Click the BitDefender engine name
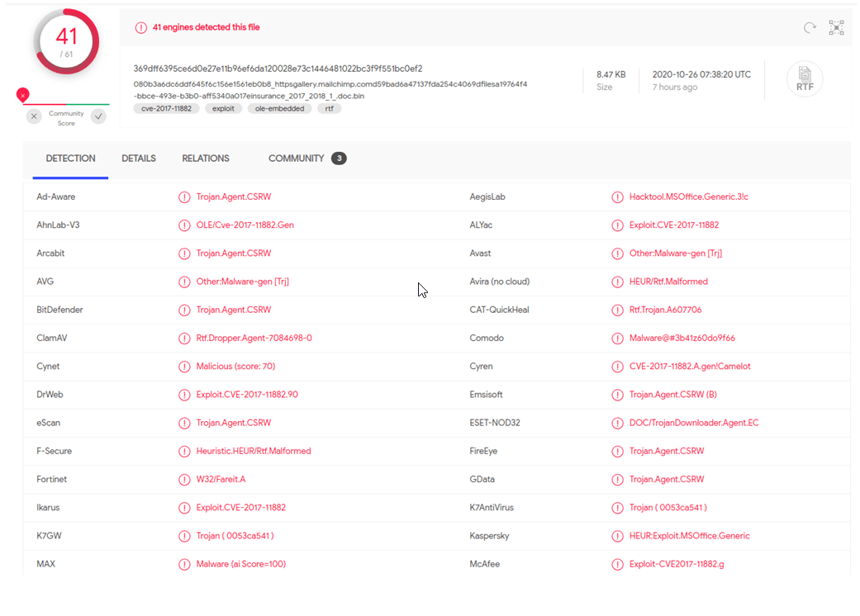 (59, 310)
